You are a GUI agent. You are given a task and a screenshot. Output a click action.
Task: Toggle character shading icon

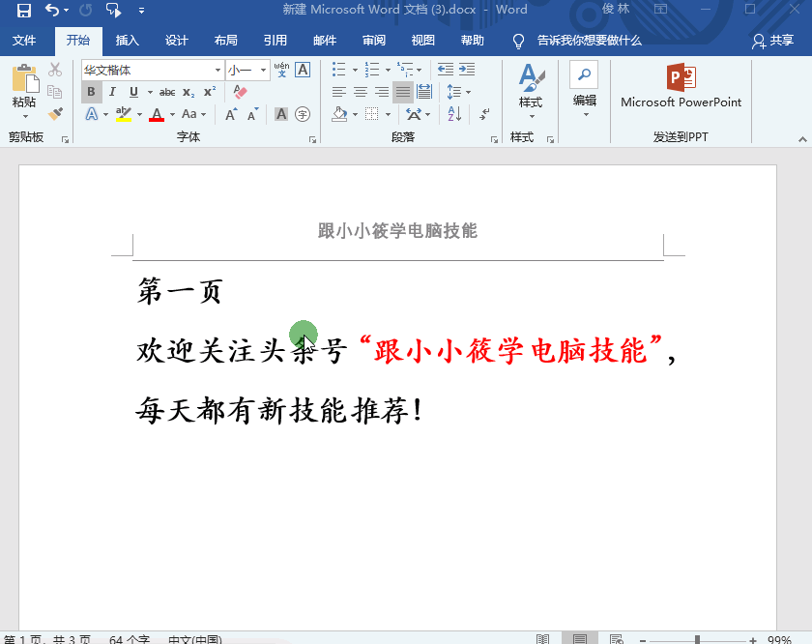click(x=281, y=114)
